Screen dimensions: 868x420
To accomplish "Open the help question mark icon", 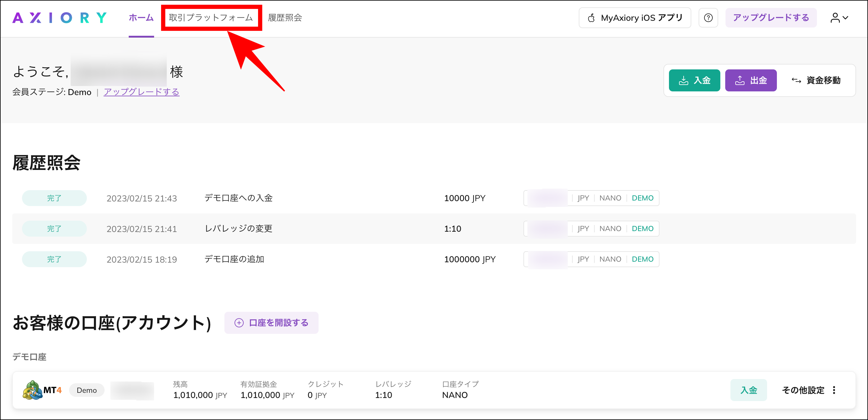I will (x=708, y=17).
